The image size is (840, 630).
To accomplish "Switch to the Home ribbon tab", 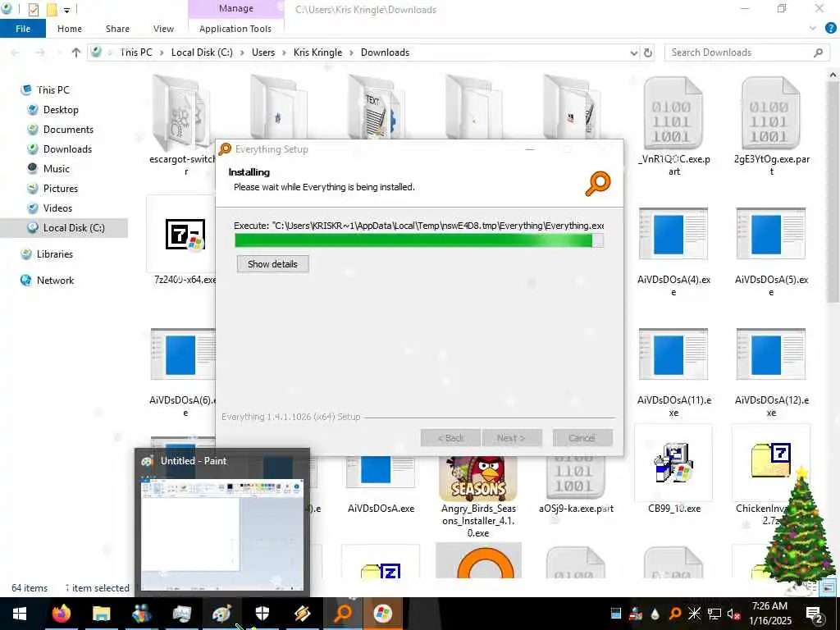I will [70, 29].
